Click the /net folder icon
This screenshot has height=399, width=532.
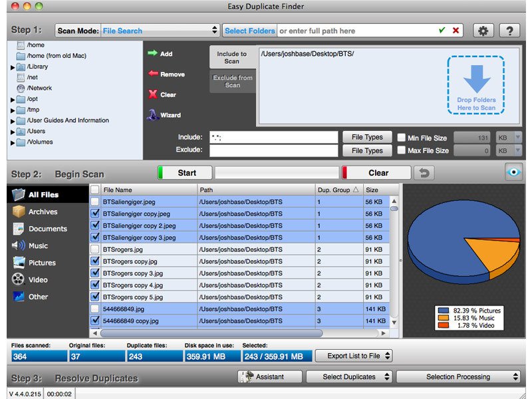[21, 77]
